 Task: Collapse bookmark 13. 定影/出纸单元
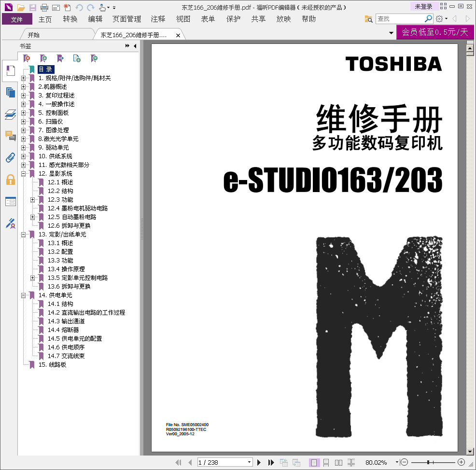tap(23, 235)
